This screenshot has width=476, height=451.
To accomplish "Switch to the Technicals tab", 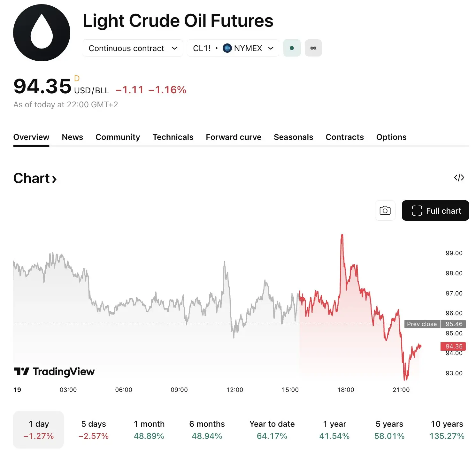I will coord(173,137).
